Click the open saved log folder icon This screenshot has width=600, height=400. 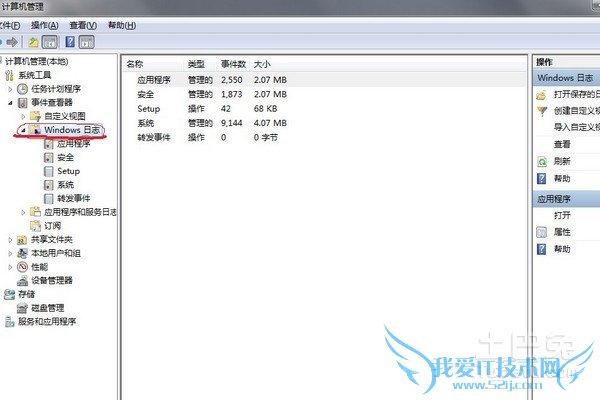tap(541, 95)
